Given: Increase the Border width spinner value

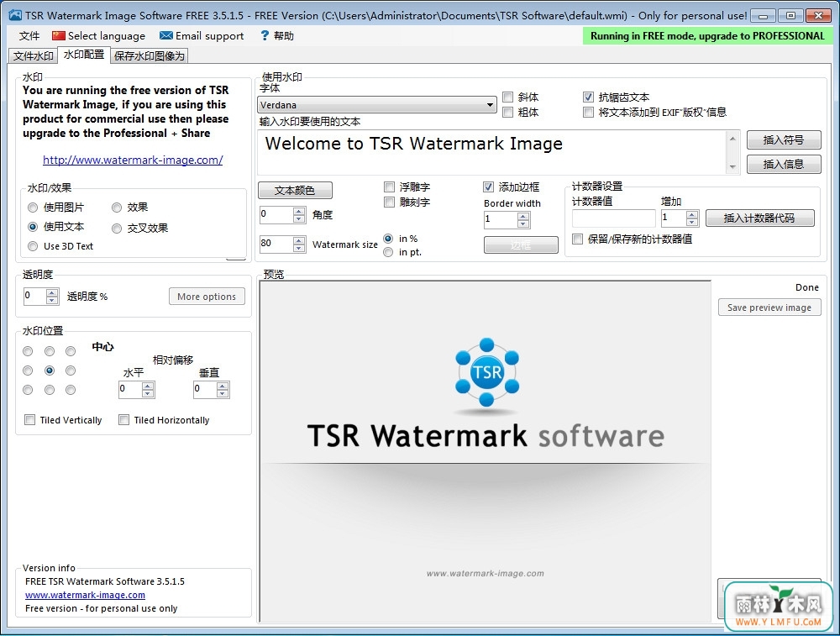Looking at the screenshot, I should click(x=523, y=216).
